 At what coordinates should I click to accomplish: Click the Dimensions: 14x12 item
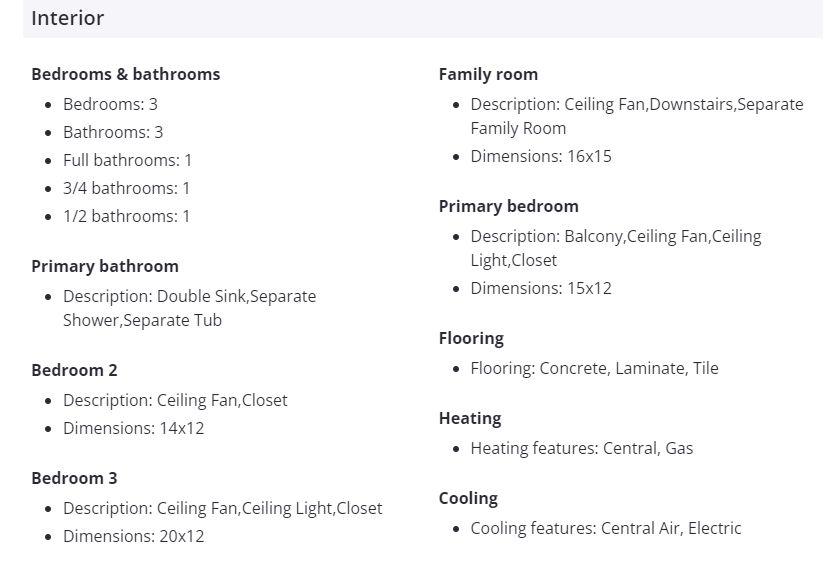click(133, 428)
